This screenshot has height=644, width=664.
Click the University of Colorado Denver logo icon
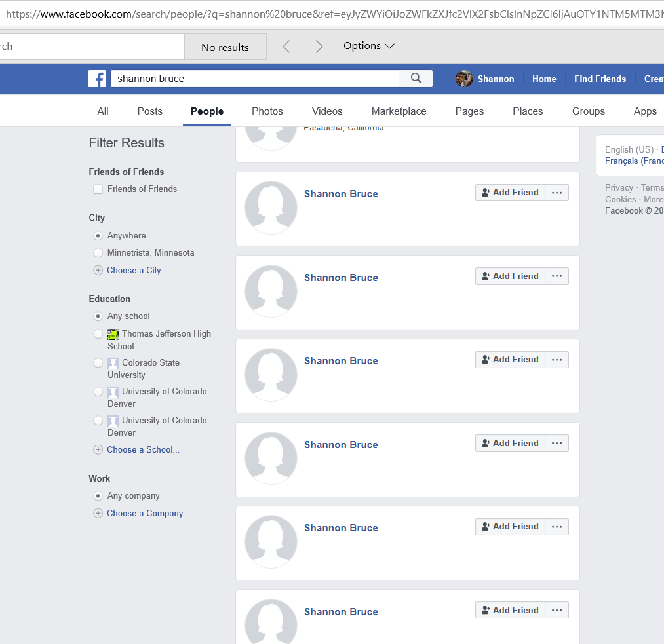(x=113, y=391)
